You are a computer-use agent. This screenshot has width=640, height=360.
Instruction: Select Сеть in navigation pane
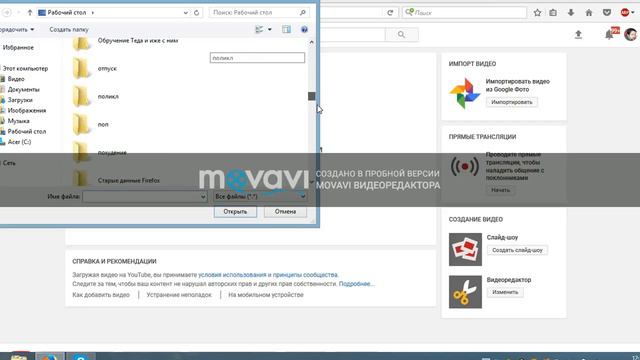[x=9, y=163]
